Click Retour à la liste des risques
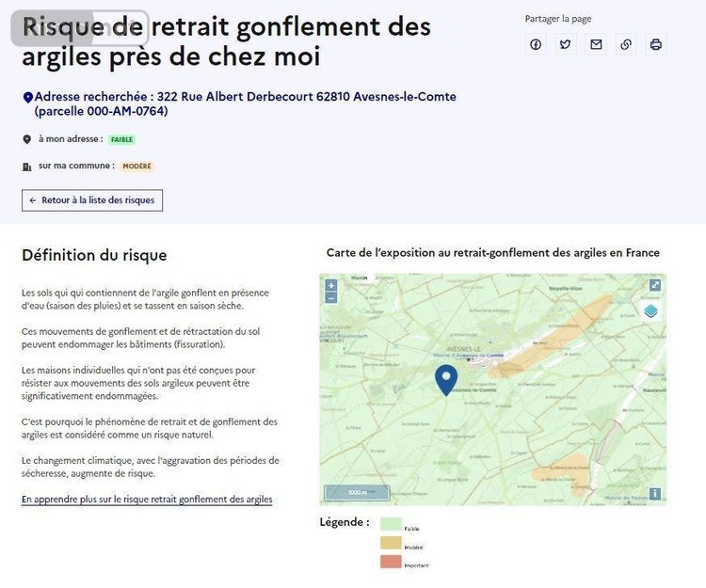Image resolution: width=706 pixels, height=588 pixels. point(92,200)
